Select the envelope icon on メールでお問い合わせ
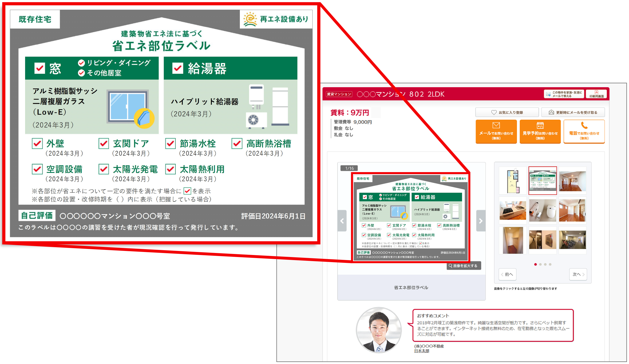This screenshot has width=629, height=364. [496, 125]
